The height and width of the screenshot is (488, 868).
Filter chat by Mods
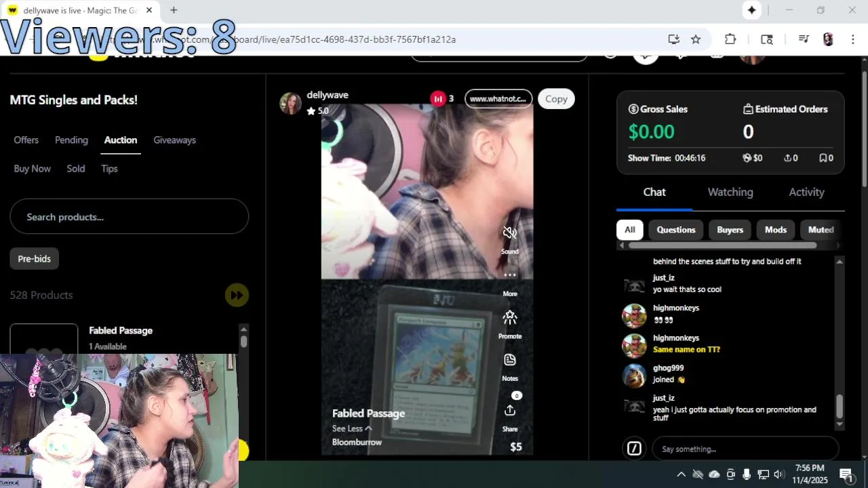pyautogui.click(x=776, y=230)
